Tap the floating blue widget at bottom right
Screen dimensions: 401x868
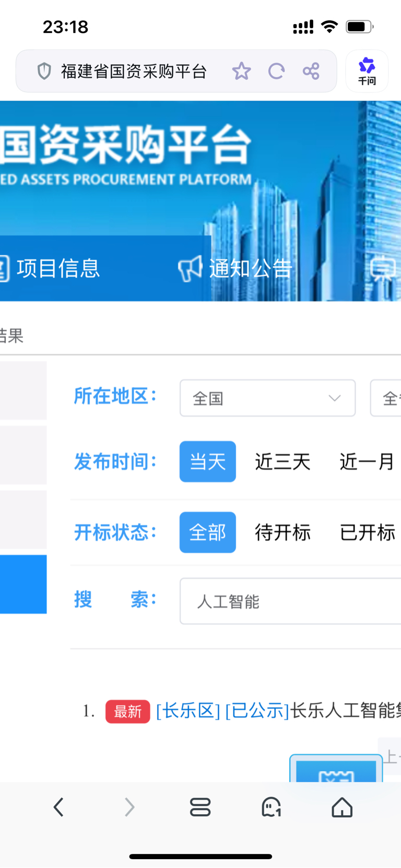pos(336,768)
